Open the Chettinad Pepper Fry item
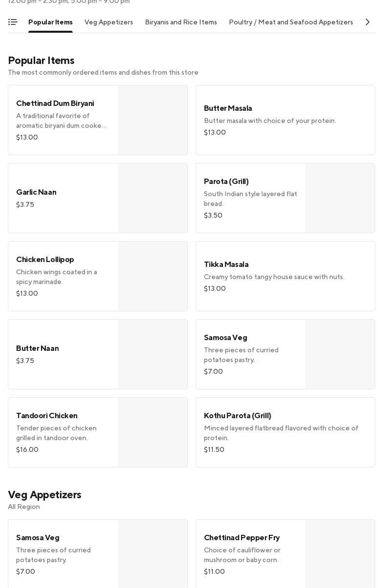 [250, 554]
